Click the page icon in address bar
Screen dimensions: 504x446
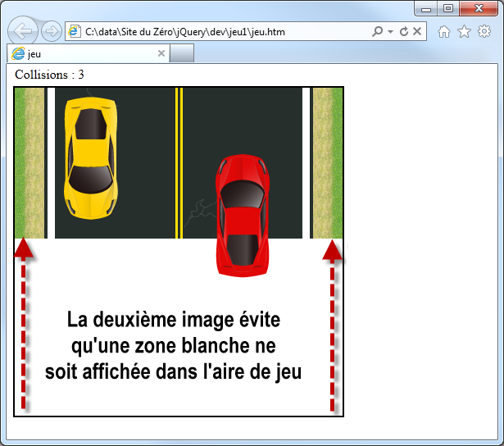tap(75, 31)
